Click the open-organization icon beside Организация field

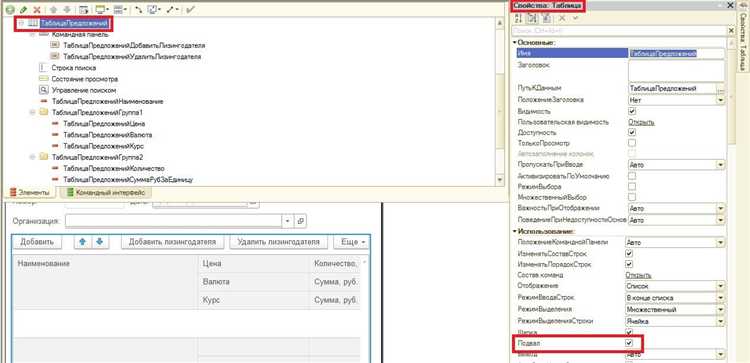300,221
